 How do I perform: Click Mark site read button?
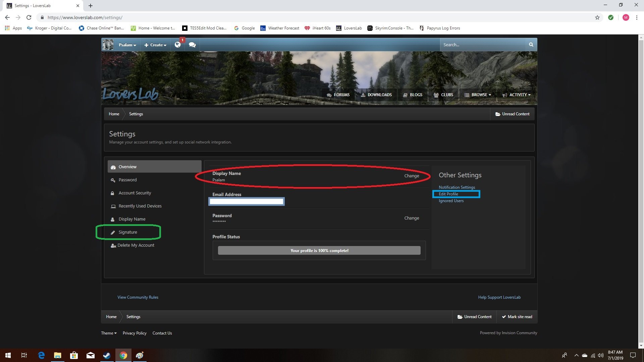point(517,317)
